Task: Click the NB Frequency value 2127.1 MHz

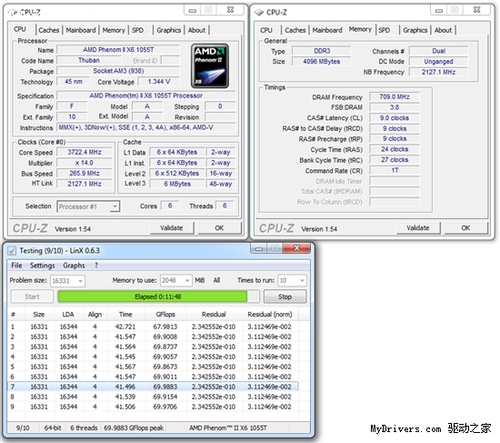Action: pos(438,72)
